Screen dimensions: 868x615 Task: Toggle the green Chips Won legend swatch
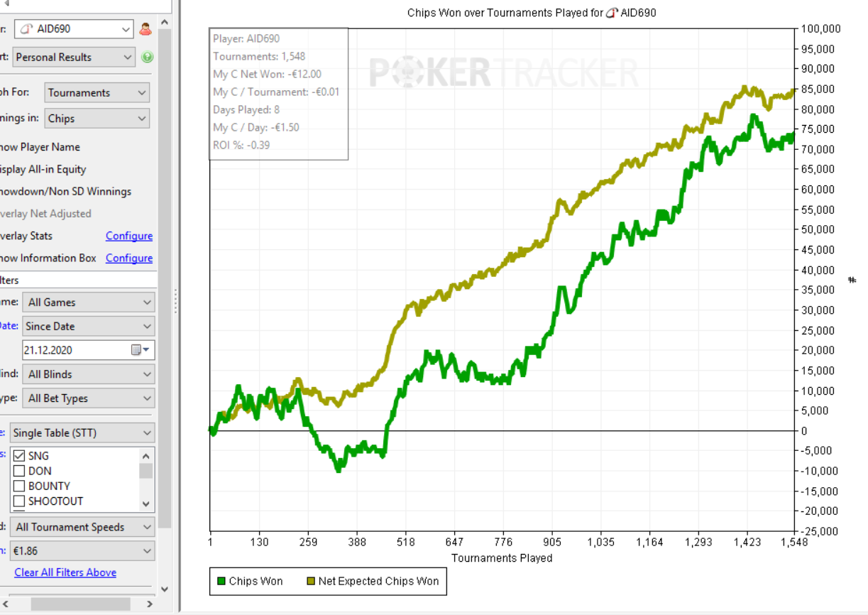point(221,582)
